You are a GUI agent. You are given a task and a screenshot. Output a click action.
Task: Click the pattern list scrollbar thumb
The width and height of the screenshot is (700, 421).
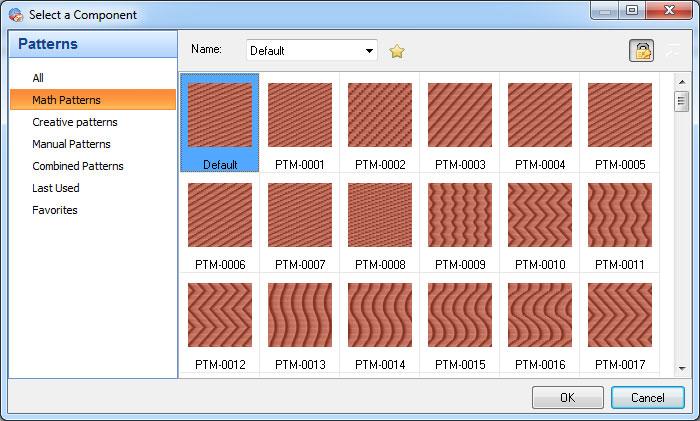[x=681, y=101]
